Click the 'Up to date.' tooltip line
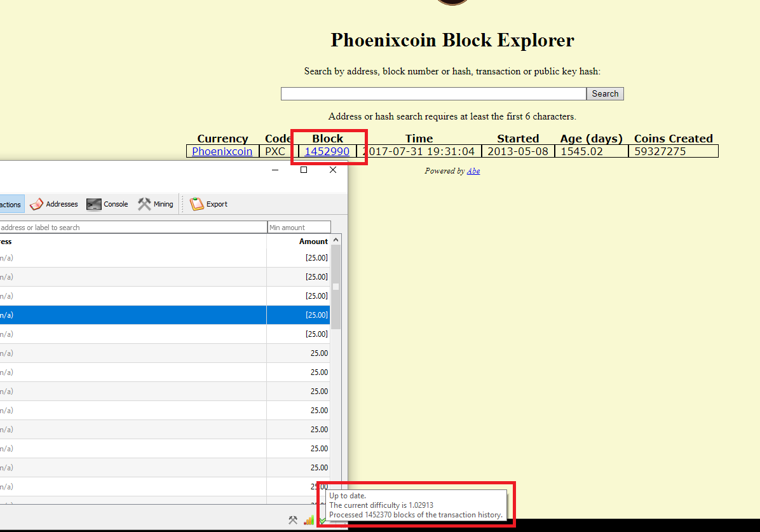Viewport: 760px width, 532px height. click(348, 496)
